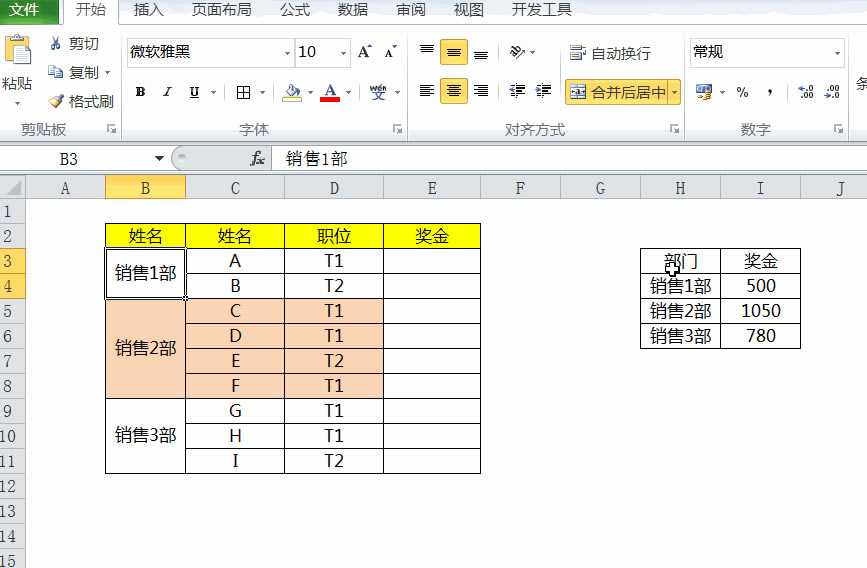Decrease font size with the small A icon
Viewport: 867px width, 568px height.
390,52
